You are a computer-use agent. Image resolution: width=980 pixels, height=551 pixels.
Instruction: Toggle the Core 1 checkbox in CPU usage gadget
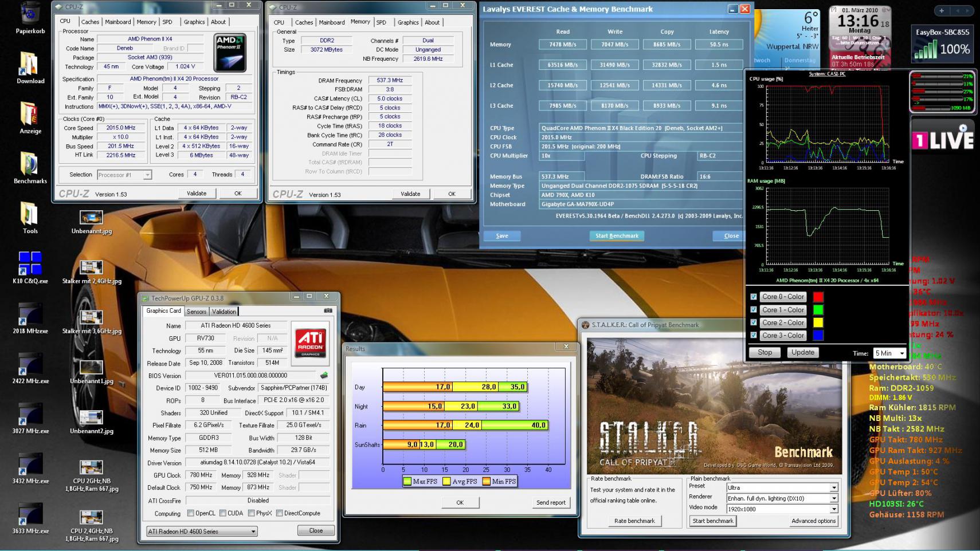pyautogui.click(x=754, y=310)
